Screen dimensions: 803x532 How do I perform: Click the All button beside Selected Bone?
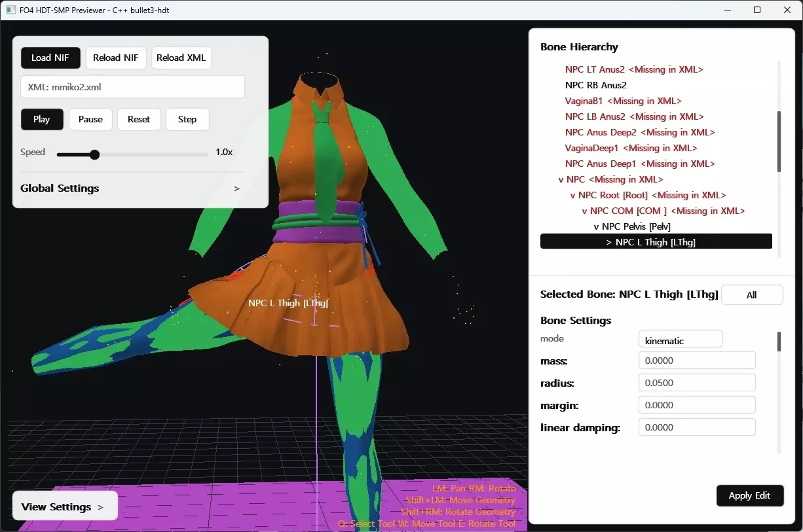752,295
